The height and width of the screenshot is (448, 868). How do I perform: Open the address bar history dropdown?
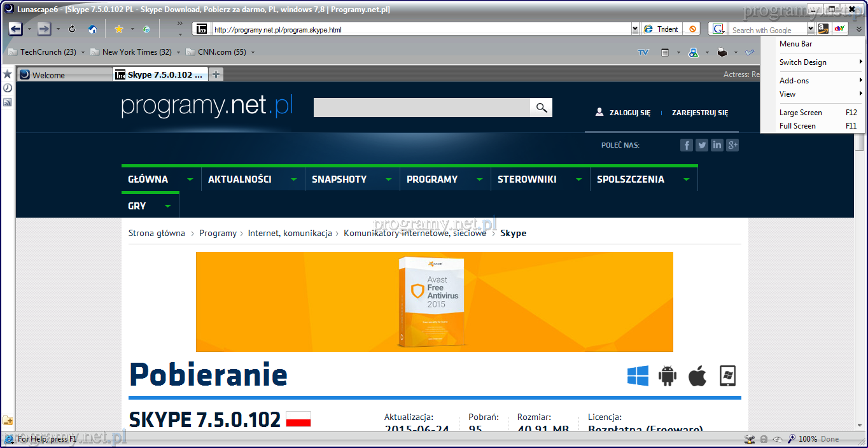(635, 29)
